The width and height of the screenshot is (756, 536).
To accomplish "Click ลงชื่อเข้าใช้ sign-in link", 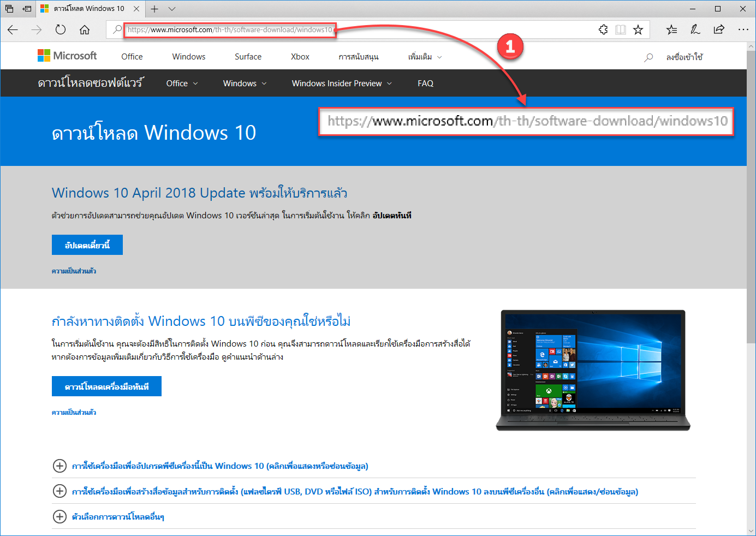I will pos(684,57).
